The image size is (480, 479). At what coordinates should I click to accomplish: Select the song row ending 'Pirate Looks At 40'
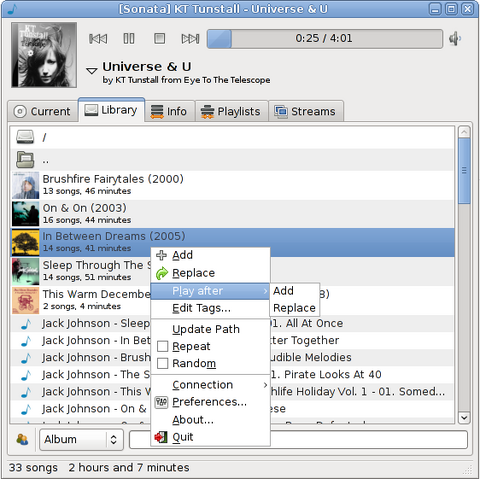click(x=233, y=374)
